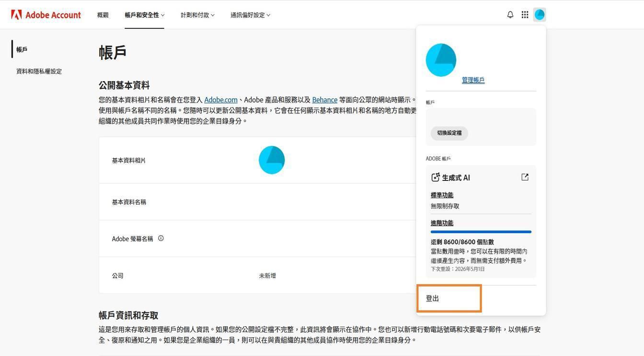Image resolution: width=644 pixels, height=356 pixels.
Task: Click the large avatar in profile popup
Action: (x=441, y=60)
